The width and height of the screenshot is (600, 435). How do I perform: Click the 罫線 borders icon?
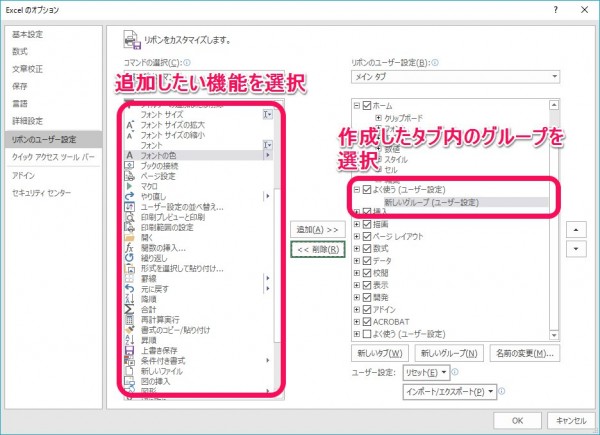(x=130, y=279)
